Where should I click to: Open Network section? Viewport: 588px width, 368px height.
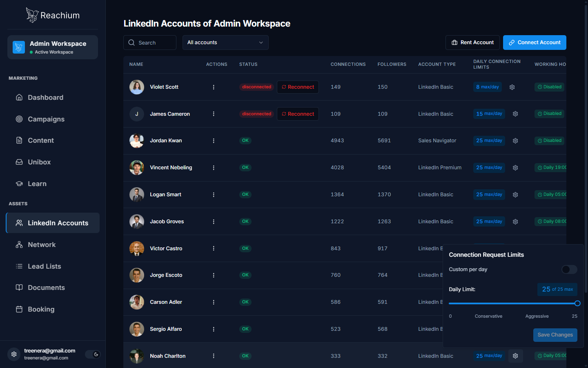coord(53,245)
